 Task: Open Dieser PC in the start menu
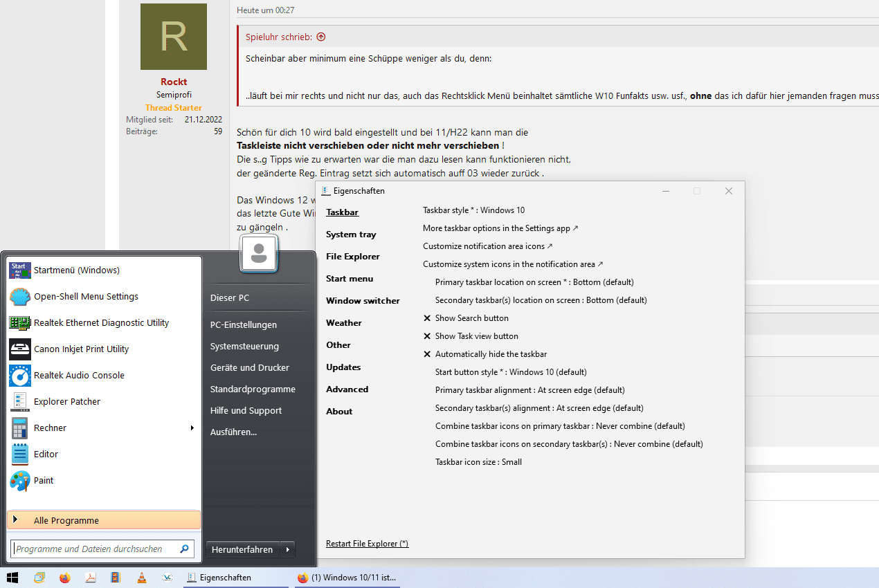pos(230,298)
